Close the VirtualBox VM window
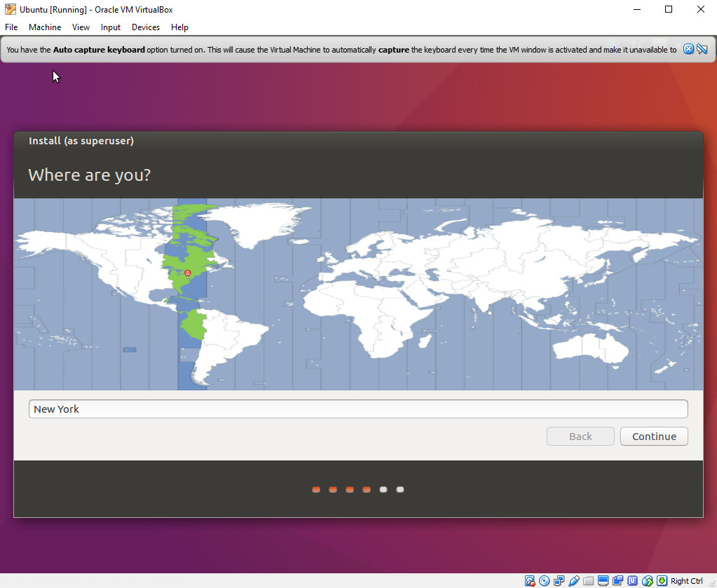Image resolution: width=717 pixels, height=588 pixels. tap(701, 9)
